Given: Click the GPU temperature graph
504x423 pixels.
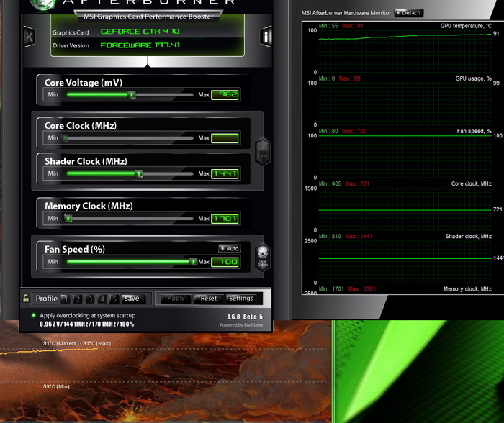Looking at the screenshot, I should point(405,51).
